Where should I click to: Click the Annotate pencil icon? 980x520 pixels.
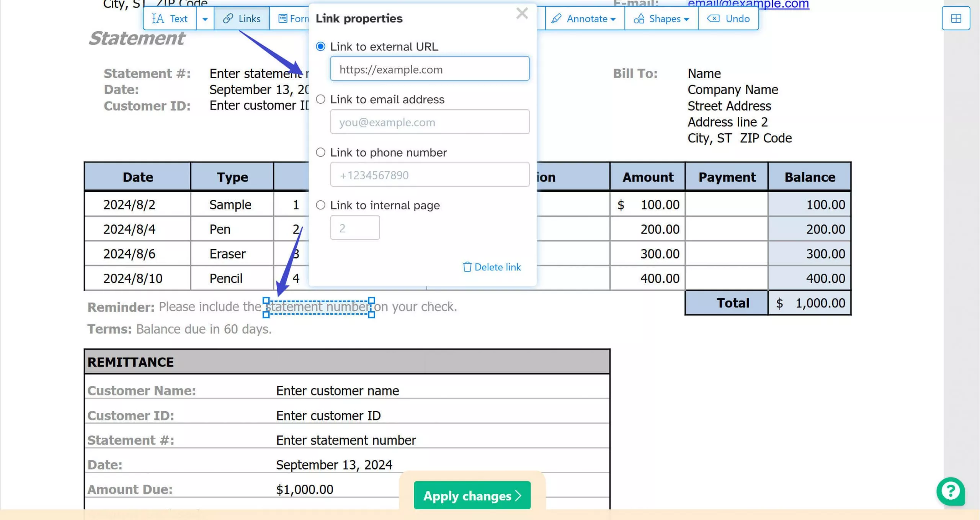(556, 18)
